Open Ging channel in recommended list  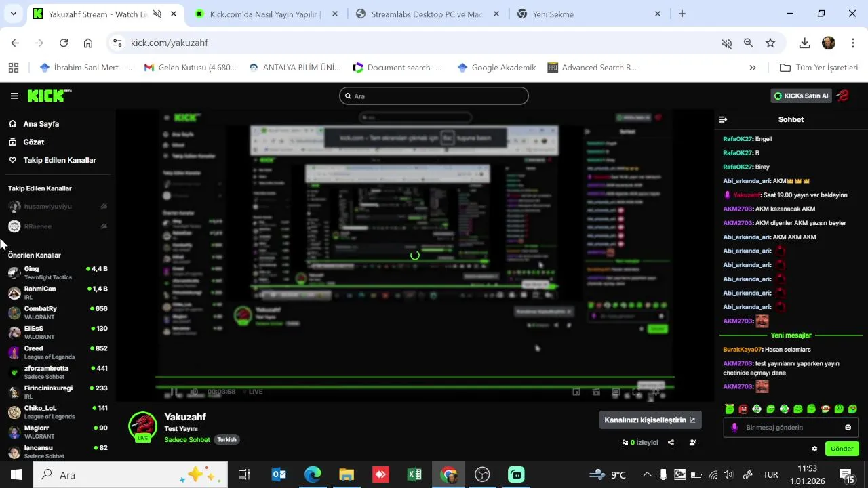[x=58, y=273]
